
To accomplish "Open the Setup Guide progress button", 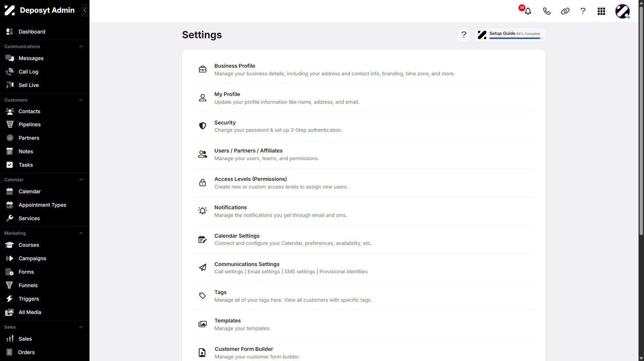I will point(510,35).
